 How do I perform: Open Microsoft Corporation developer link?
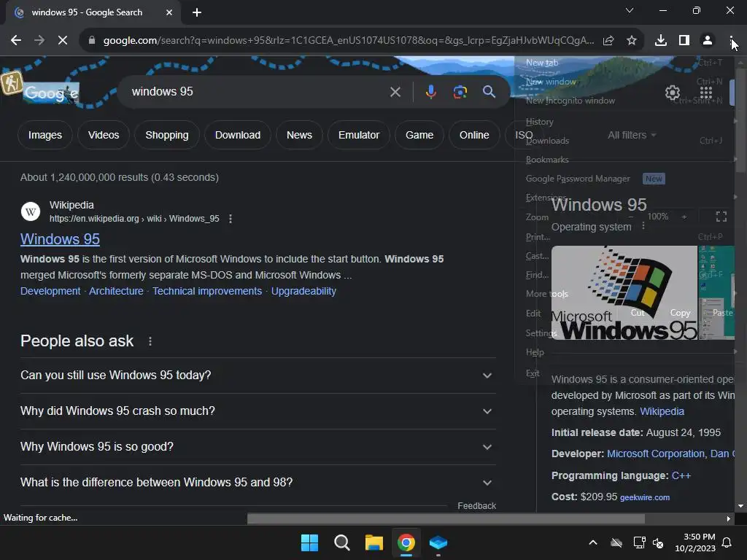point(656,454)
